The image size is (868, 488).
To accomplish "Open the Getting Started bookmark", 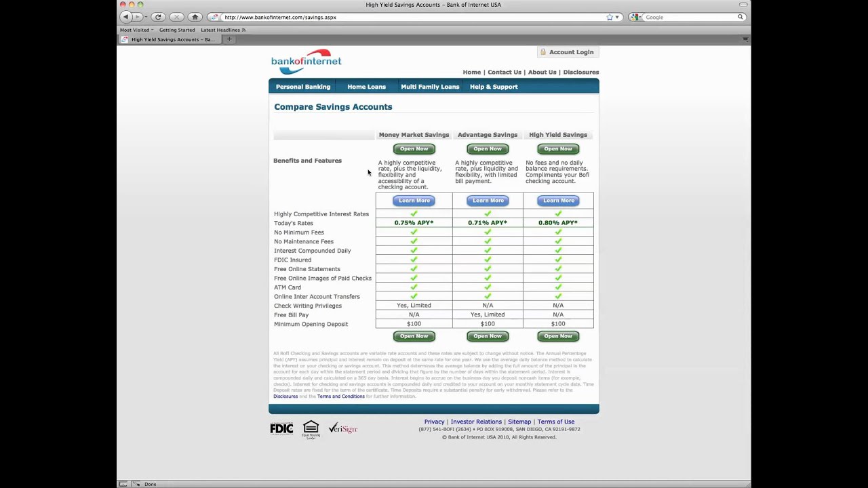I will [x=177, y=30].
